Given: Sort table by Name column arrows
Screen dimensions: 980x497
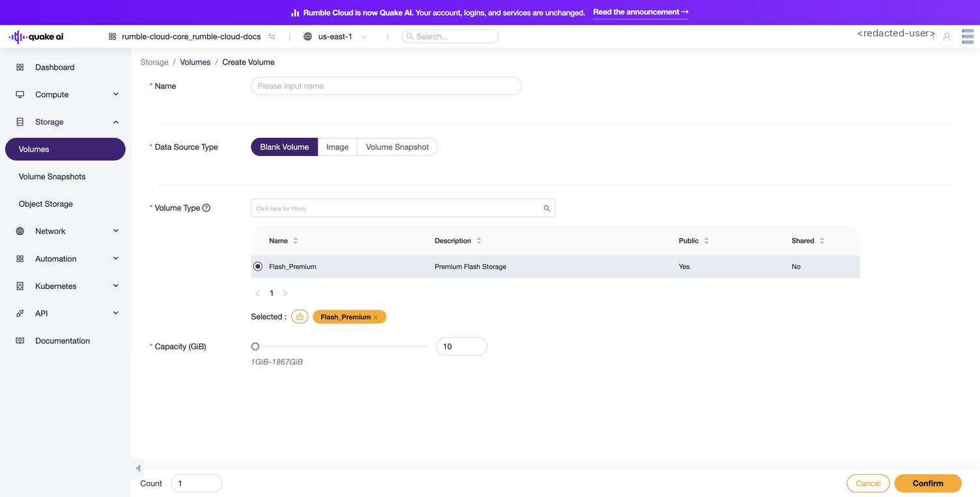Looking at the screenshot, I should pos(295,241).
